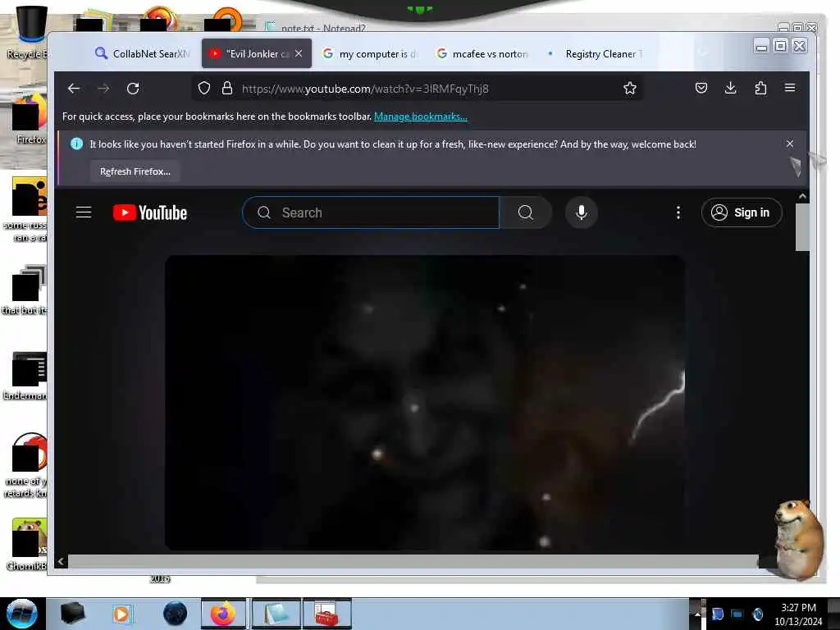Open the media player taskbar icon
Screen dimensions: 840x630
tap(121, 614)
